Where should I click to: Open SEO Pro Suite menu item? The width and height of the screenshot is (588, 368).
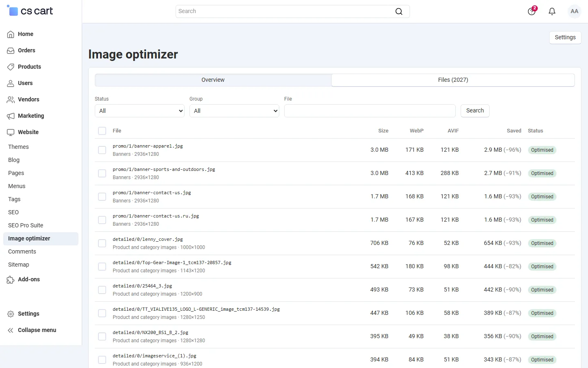[x=26, y=225]
